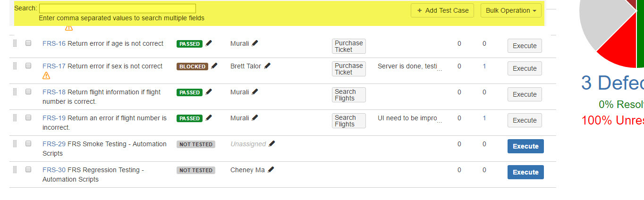Click Search Flights tag on FRS-19

click(348, 121)
